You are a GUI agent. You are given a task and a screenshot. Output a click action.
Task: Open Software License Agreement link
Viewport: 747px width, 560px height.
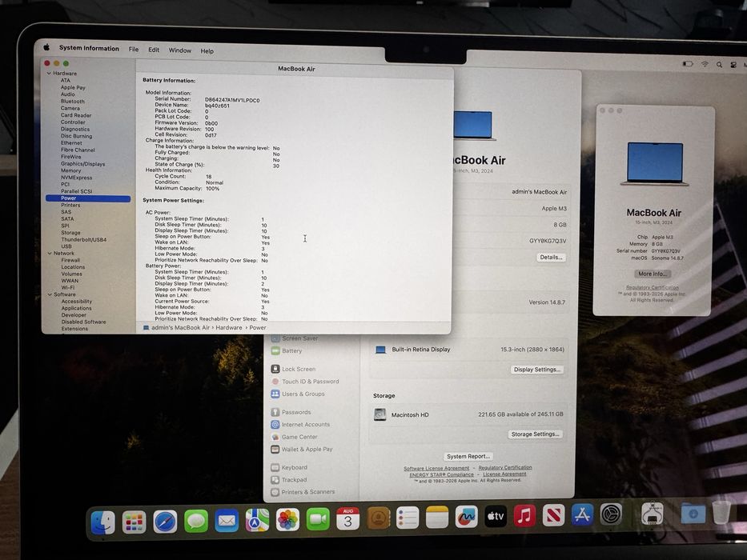click(x=436, y=469)
